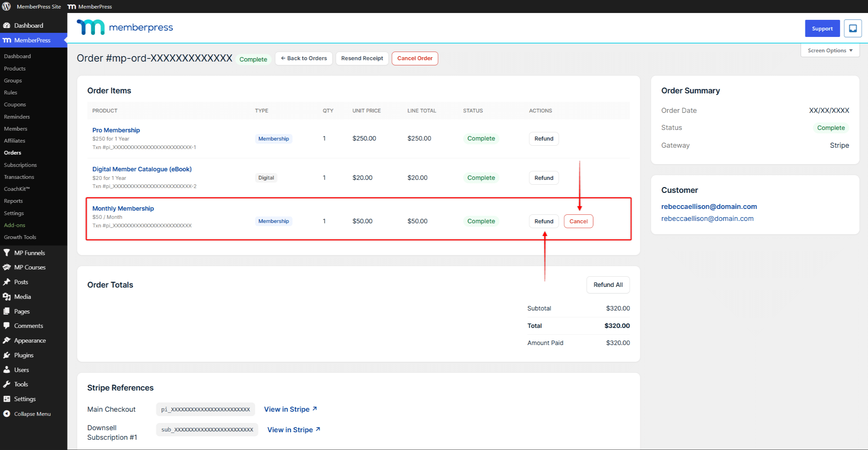Click the Support button
This screenshot has width=868, height=450.
pos(822,28)
